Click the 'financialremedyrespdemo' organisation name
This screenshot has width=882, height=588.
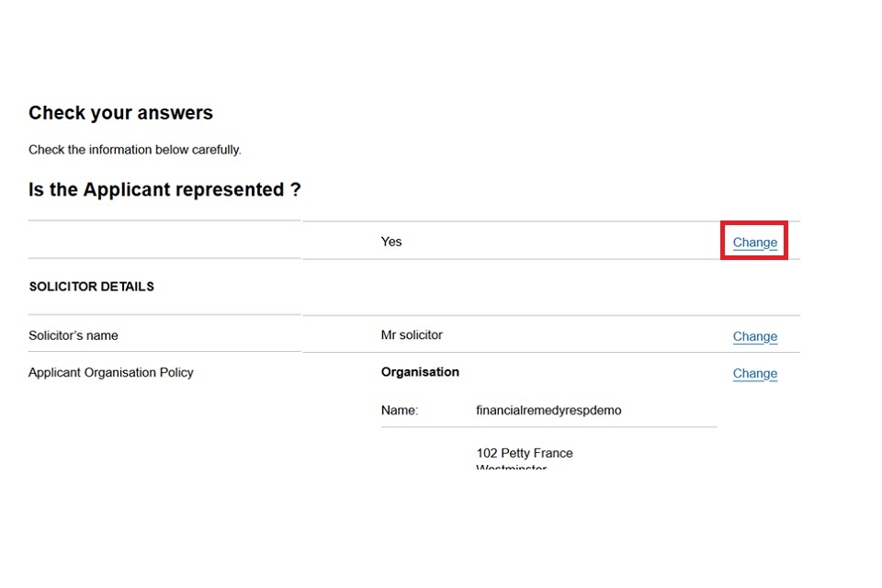tap(548, 411)
